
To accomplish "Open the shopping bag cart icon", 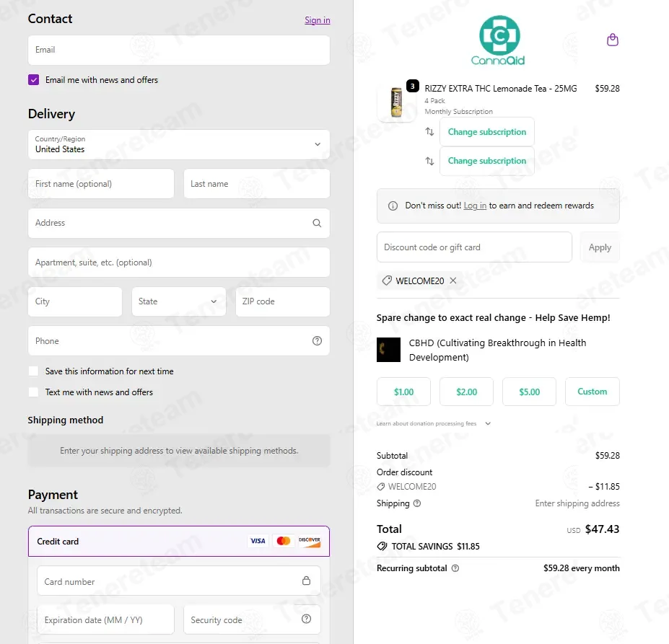I will click(612, 40).
